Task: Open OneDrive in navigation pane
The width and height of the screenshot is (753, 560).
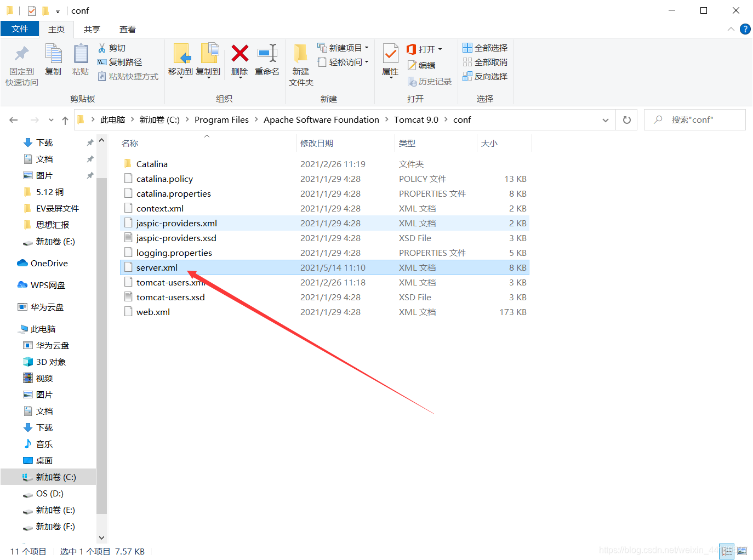Action: pyautogui.click(x=43, y=264)
